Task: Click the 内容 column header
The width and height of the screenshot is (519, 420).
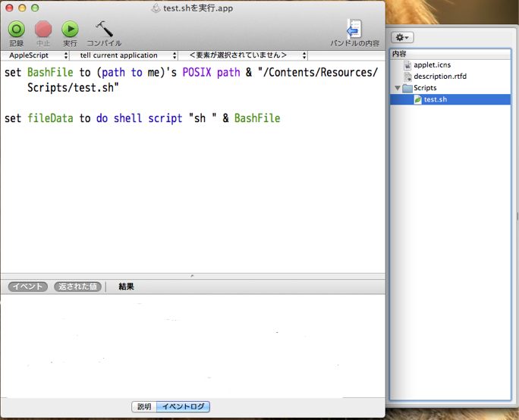Action: (x=451, y=54)
